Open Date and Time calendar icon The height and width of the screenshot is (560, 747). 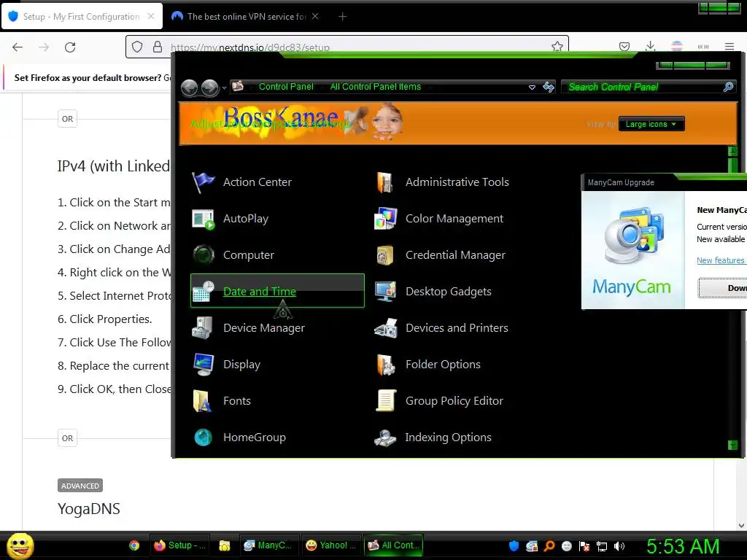203,291
